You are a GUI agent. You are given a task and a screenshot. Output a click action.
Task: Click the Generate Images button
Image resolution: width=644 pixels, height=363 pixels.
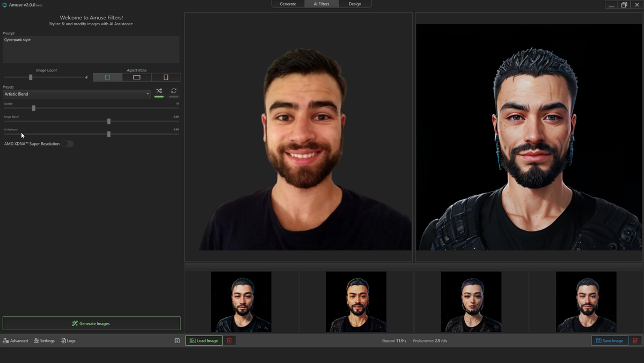[91, 323]
